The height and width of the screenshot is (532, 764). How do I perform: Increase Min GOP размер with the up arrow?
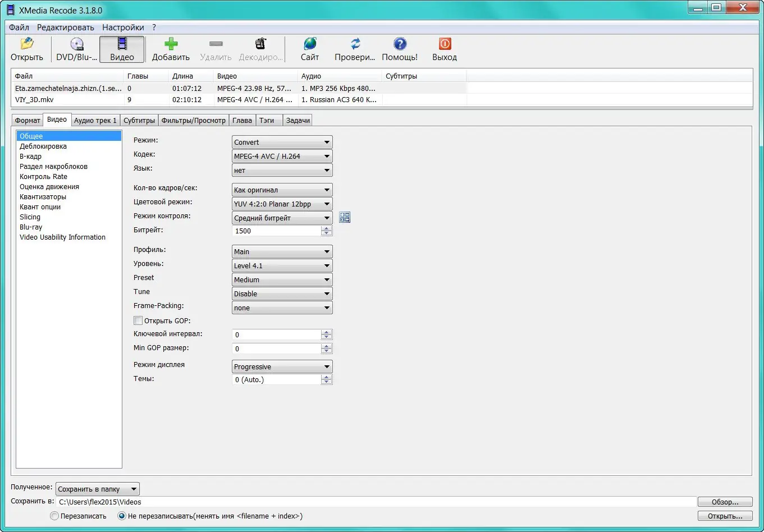pos(327,346)
